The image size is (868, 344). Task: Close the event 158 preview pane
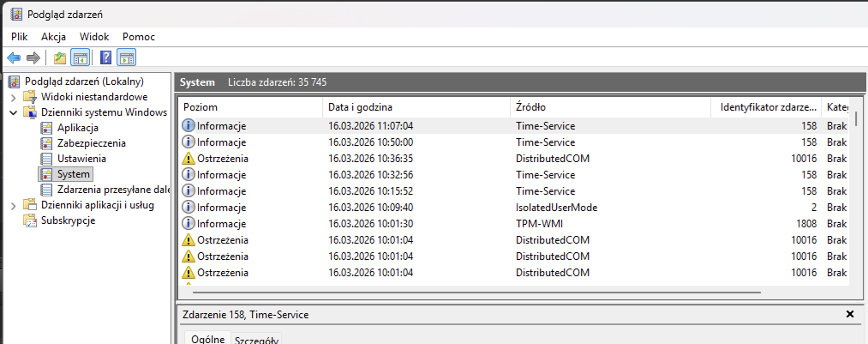coord(849,315)
